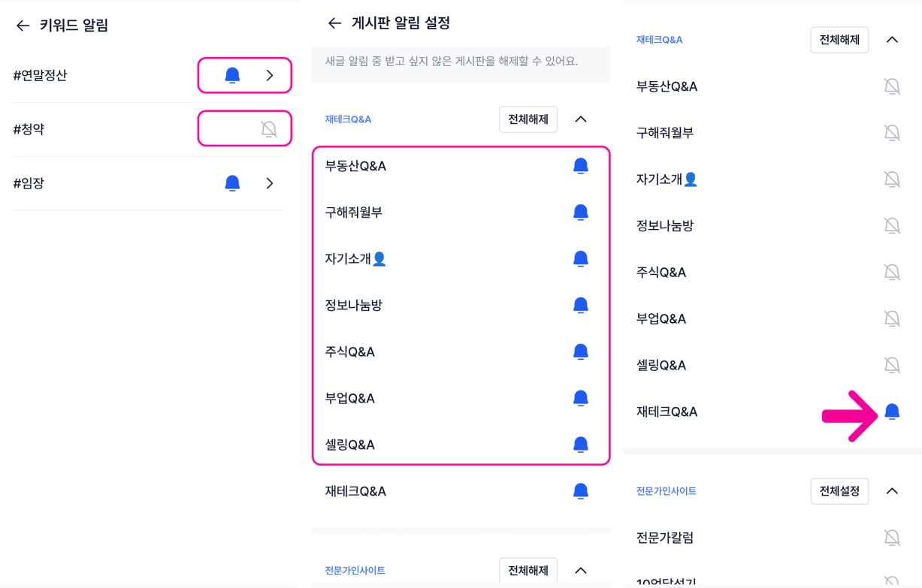Turn off the active 부동산Q&A blue bell
The width and height of the screenshot is (922, 588).
click(x=580, y=166)
